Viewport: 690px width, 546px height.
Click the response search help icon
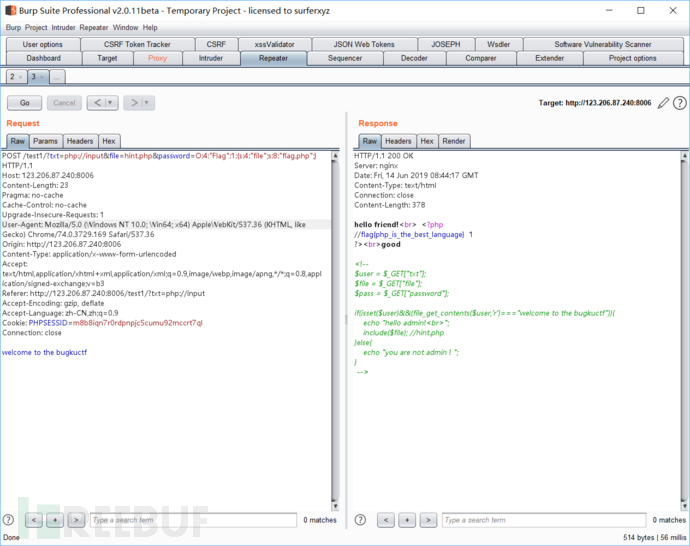point(360,520)
